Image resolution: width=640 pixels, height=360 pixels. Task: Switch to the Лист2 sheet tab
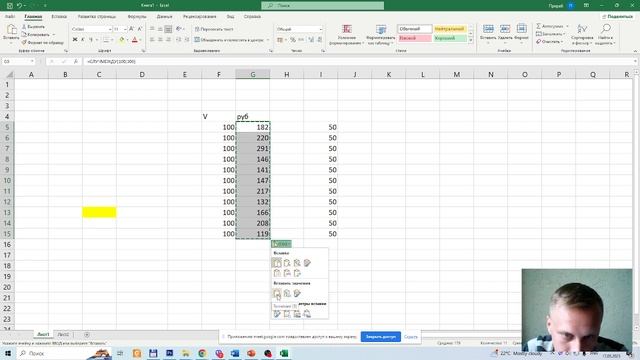tap(63, 334)
